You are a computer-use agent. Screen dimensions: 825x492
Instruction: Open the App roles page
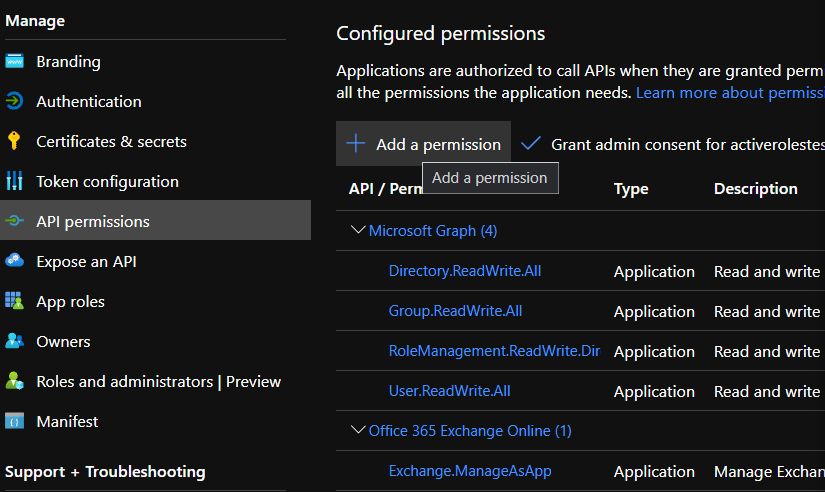point(71,302)
